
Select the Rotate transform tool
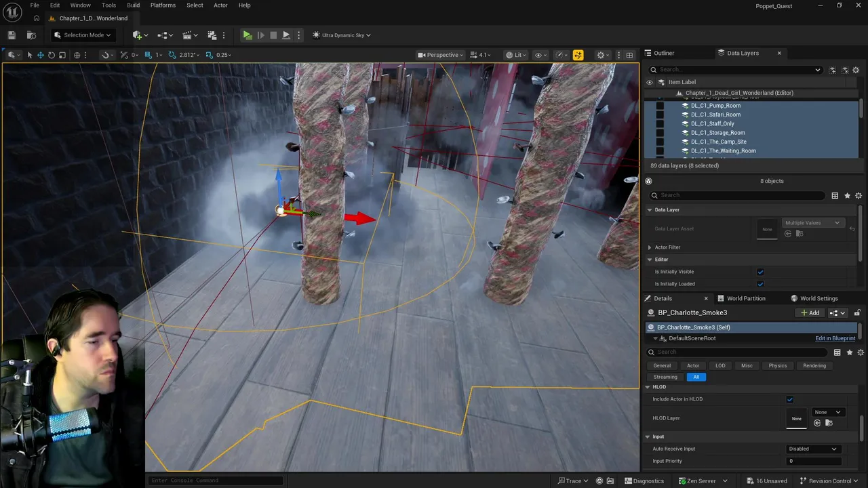pyautogui.click(x=52, y=55)
